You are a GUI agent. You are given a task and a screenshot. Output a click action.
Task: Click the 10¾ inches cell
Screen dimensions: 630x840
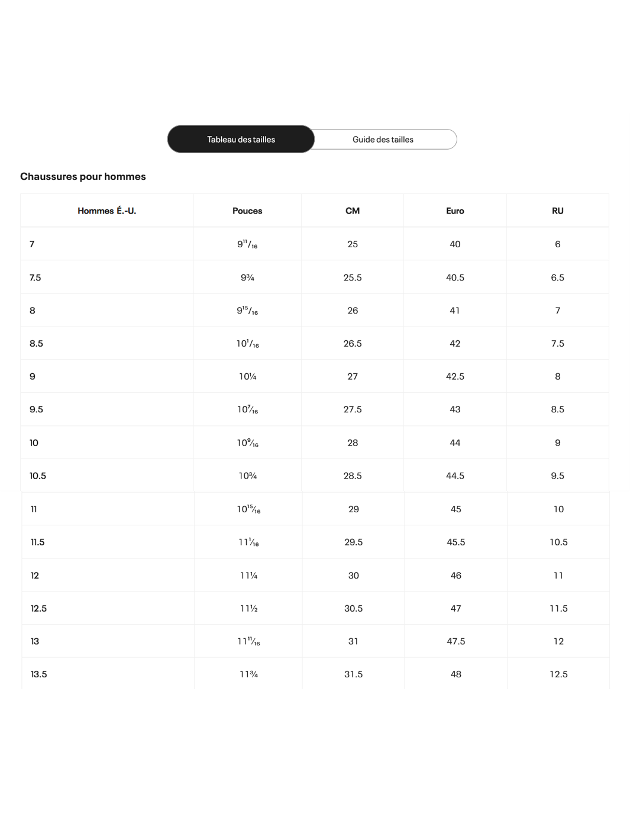(x=247, y=476)
